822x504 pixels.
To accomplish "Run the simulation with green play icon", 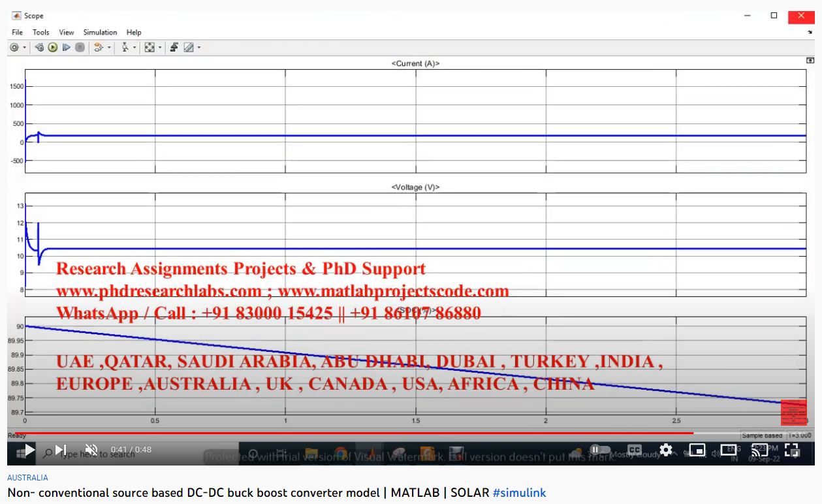I will point(53,48).
